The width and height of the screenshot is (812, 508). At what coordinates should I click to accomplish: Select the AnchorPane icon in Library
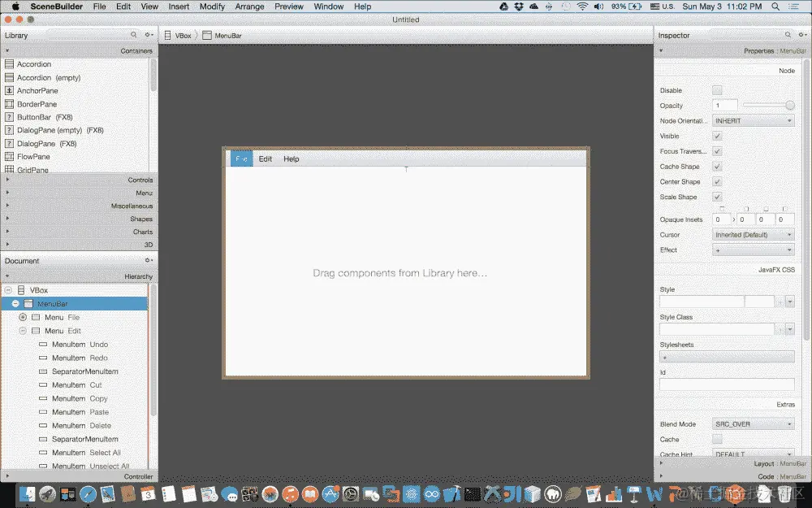(9, 91)
